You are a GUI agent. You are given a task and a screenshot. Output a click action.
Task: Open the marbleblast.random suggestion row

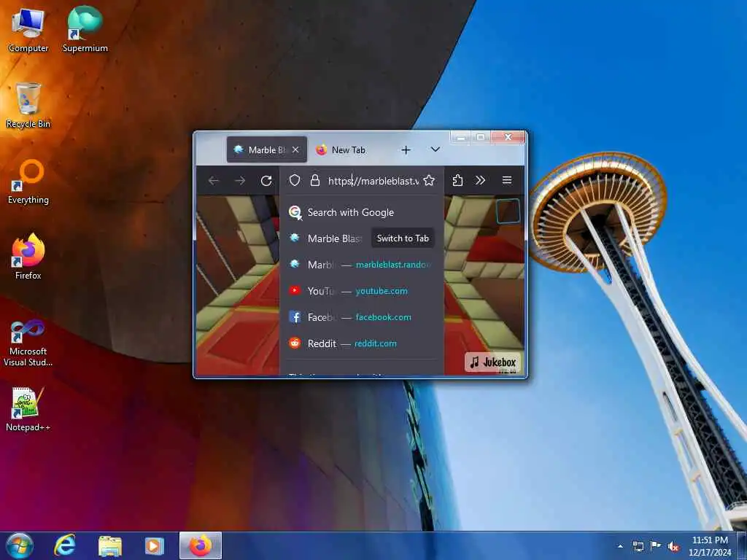pyautogui.click(x=362, y=264)
